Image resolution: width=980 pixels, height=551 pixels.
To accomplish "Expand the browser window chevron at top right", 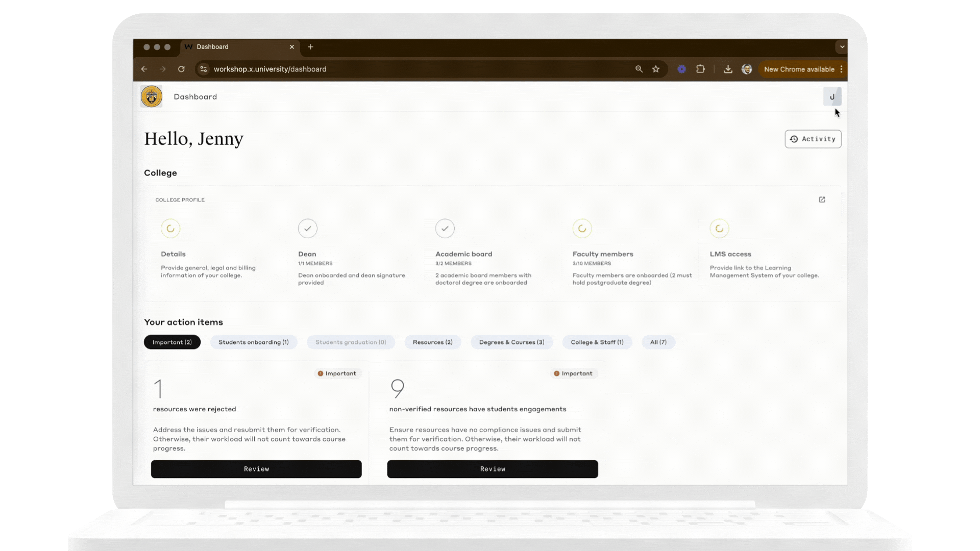I will point(841,46).
